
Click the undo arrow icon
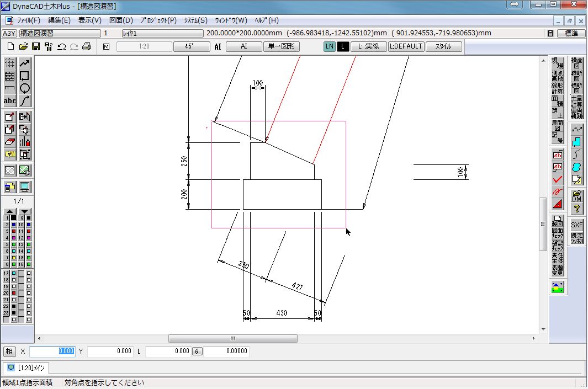point(61,46)
